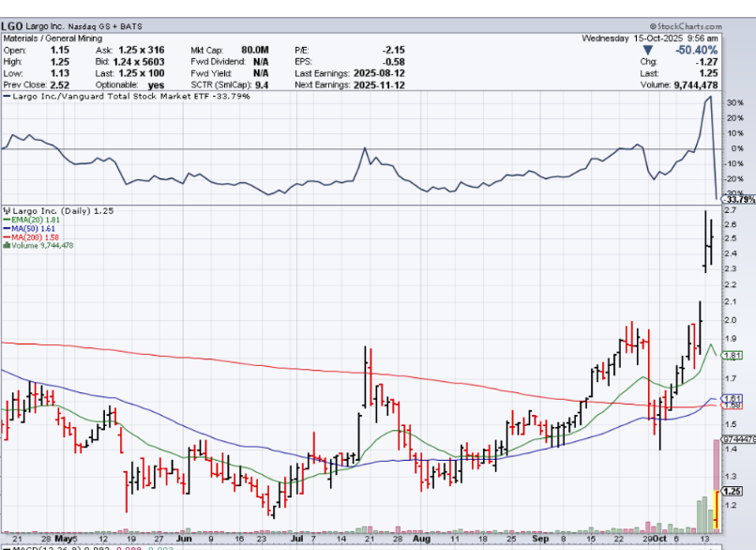
Task: Click the blue line marker for Largo/Vanguard ratio
Action: point(8,96)
